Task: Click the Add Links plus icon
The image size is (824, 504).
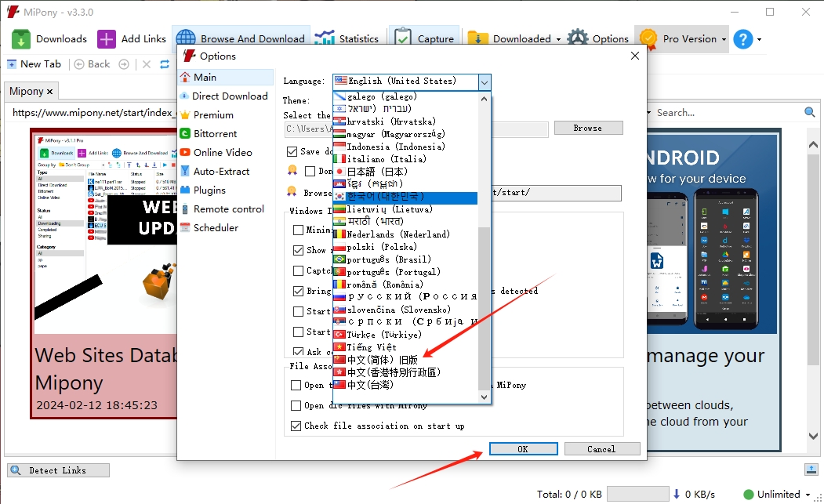Action: click(x=105, y=38)
